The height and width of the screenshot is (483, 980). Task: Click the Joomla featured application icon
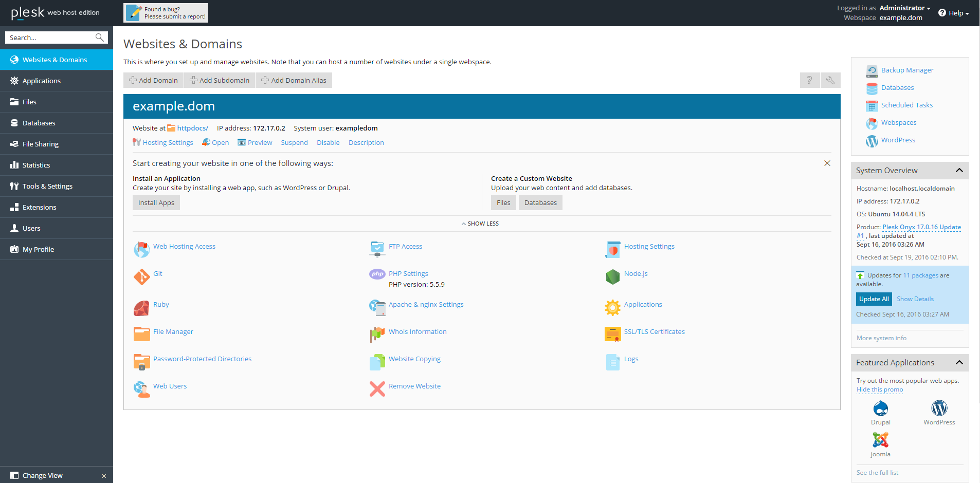pyautogui.click(x=880, y=440)
